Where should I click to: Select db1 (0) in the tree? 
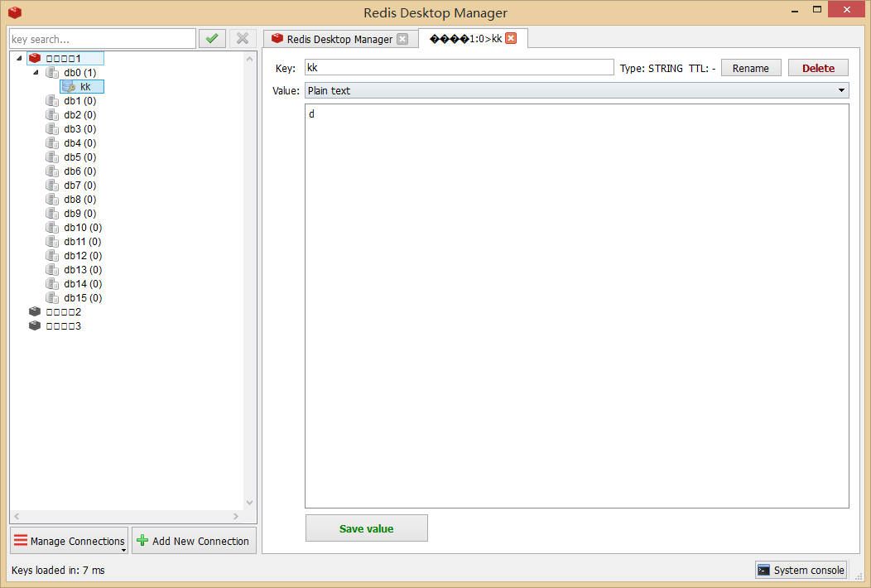80,100
